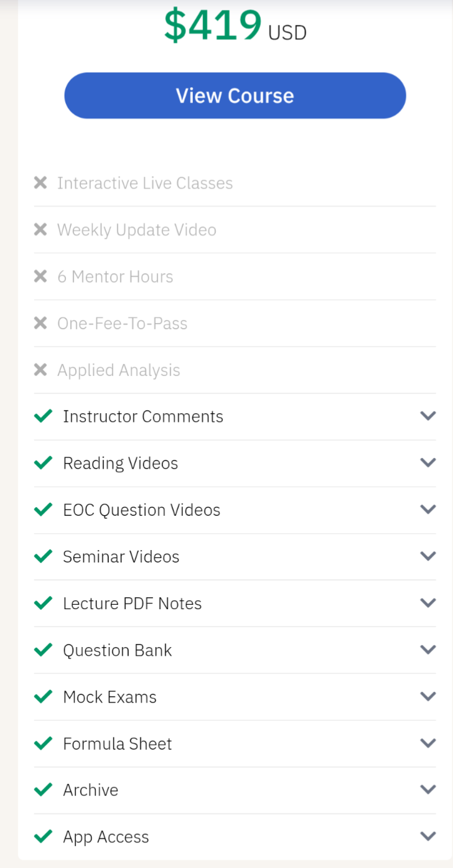Image resolution: width=453 pixels, height=868 pixels.
Task: Click the X icon beside Interactive Live Classes
Action: (x=40, y=183)
